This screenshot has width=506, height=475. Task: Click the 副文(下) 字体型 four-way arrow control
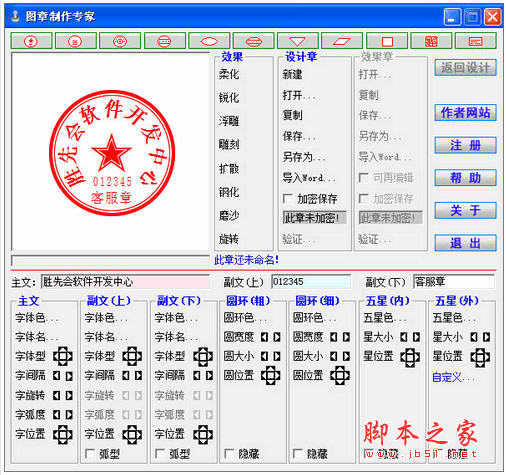click(203, 356)
